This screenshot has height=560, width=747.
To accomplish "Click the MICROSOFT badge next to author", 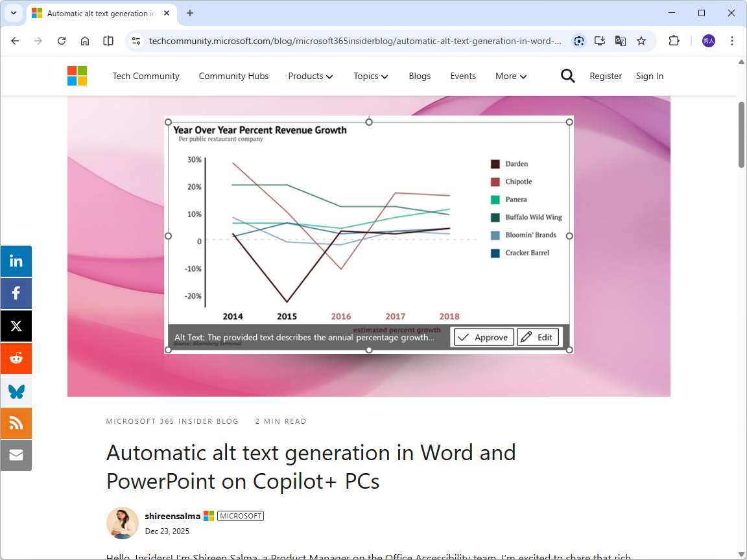I will [240, 516].
